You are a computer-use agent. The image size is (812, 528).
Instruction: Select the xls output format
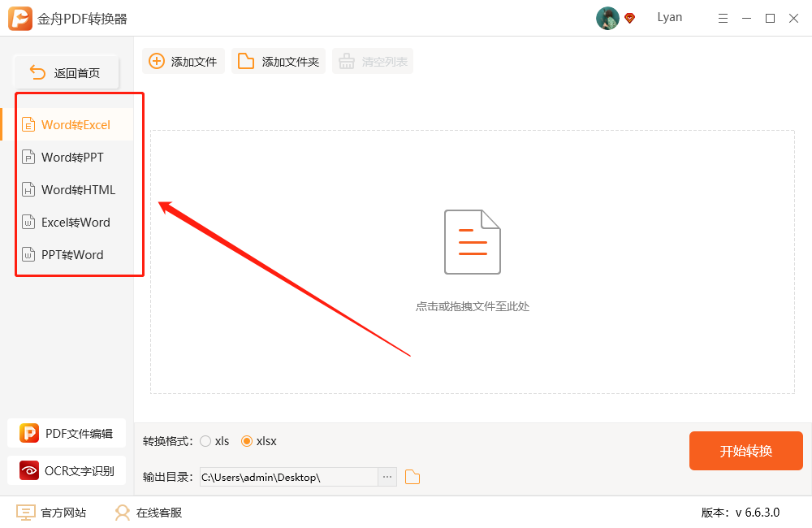(x=205, y=440)
